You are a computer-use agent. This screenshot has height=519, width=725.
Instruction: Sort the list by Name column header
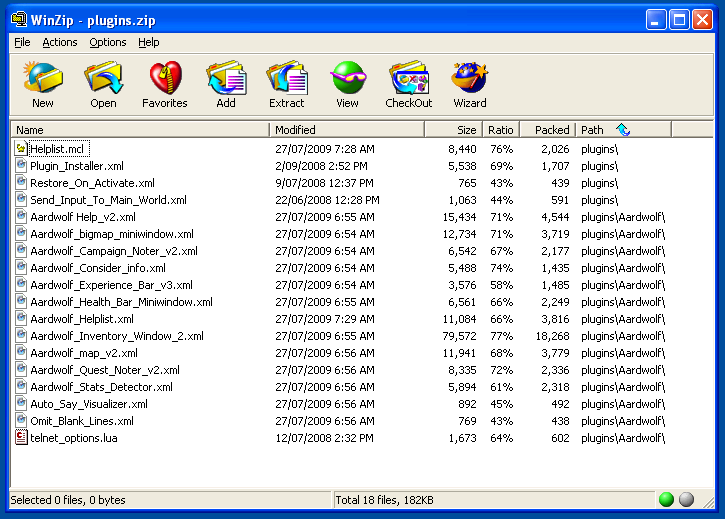click(140, 130)
